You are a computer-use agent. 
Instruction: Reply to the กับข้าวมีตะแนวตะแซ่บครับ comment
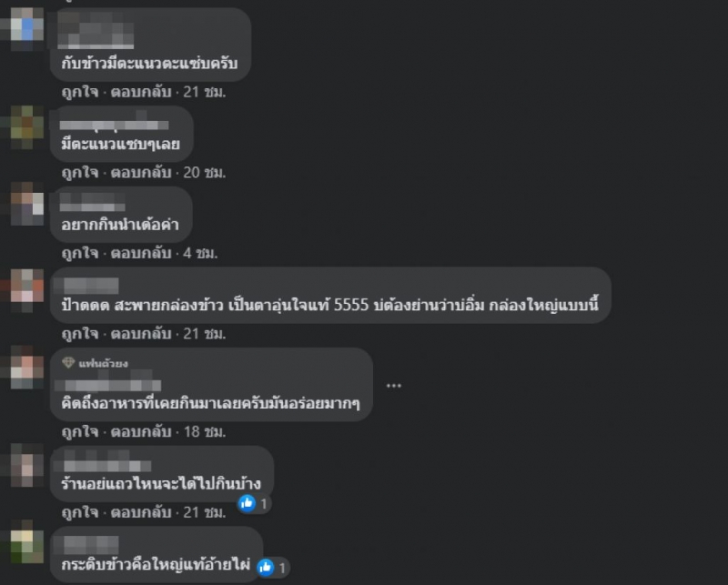(141, 92)
